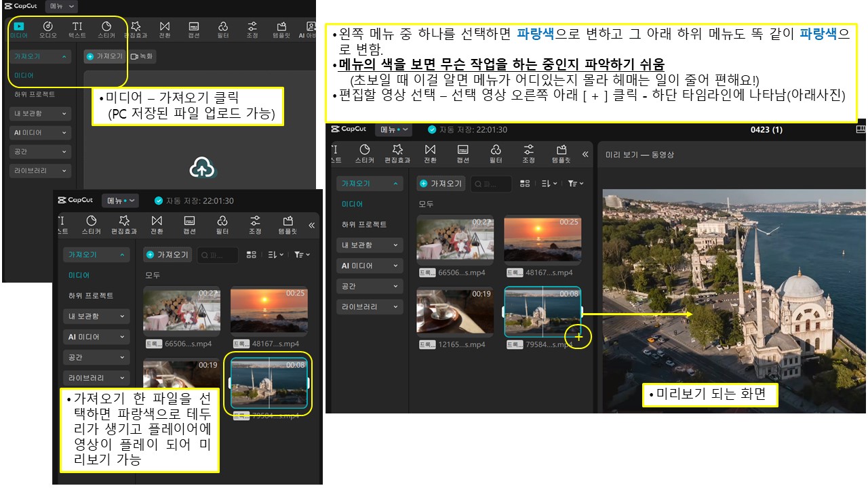This screenshot has height=488, width=868.
Task: Open the 조정 (Adjust) panel
Action: click(x=253, y=27)
